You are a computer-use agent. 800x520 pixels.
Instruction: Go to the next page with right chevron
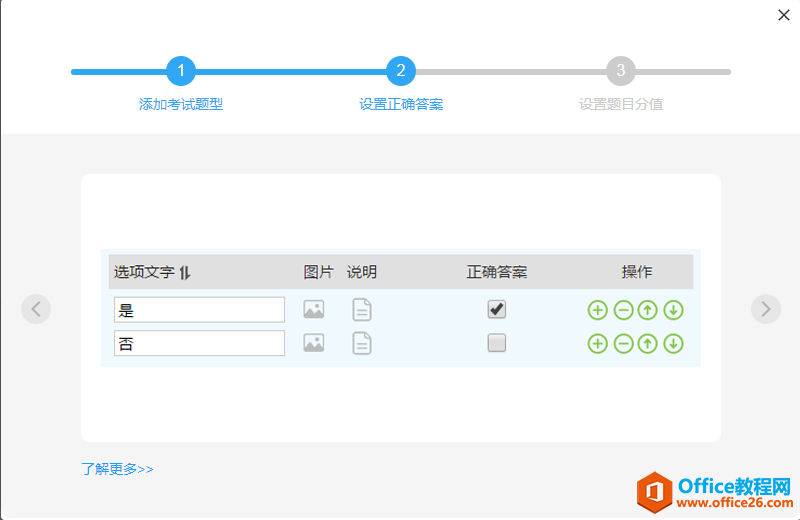(765, 309)
